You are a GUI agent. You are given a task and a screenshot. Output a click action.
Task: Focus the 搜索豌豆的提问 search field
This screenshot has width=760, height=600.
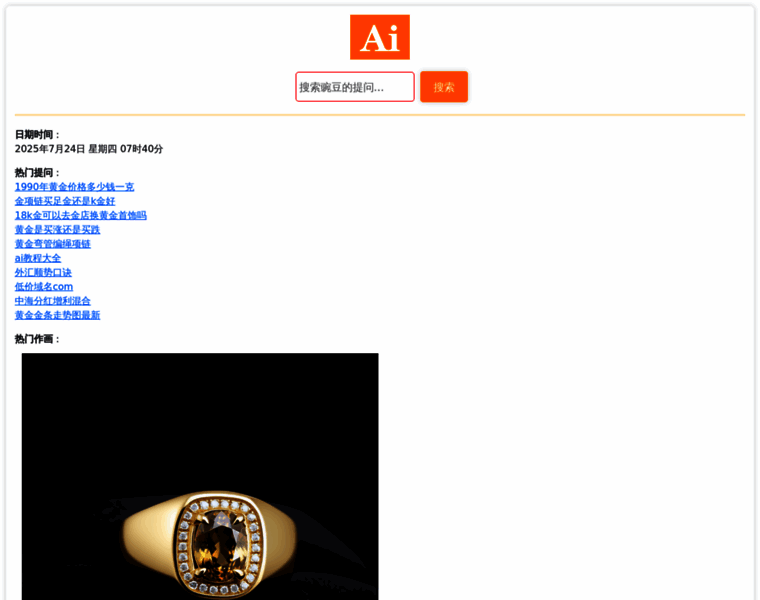click(x=355, y=87)
